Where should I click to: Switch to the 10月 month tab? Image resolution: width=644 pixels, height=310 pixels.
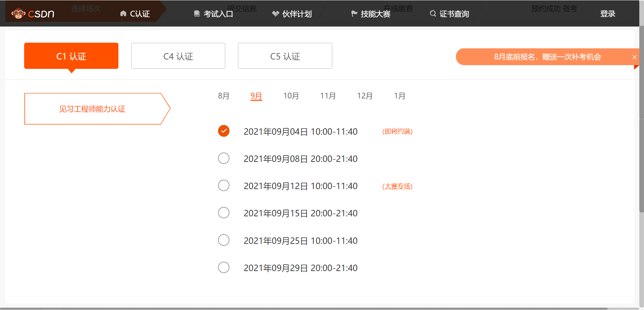291,96
